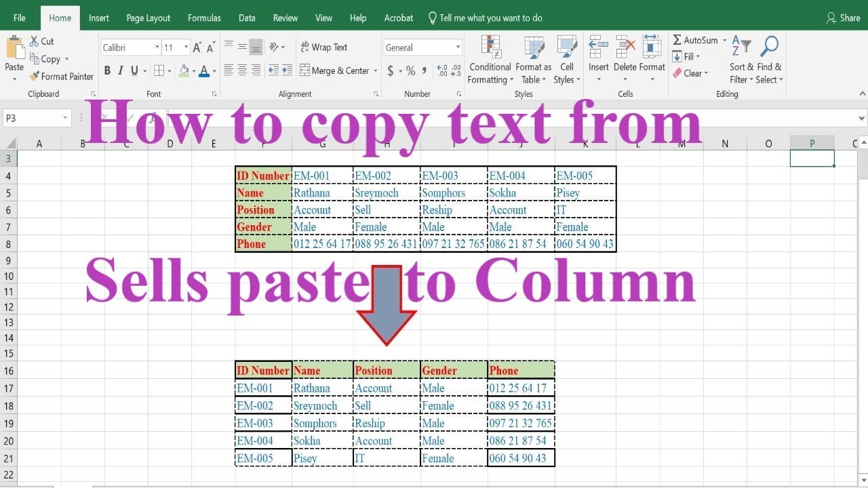Click cell EM-003 in row 4
This screenshot has height=488, width=868.
[454, 176]
